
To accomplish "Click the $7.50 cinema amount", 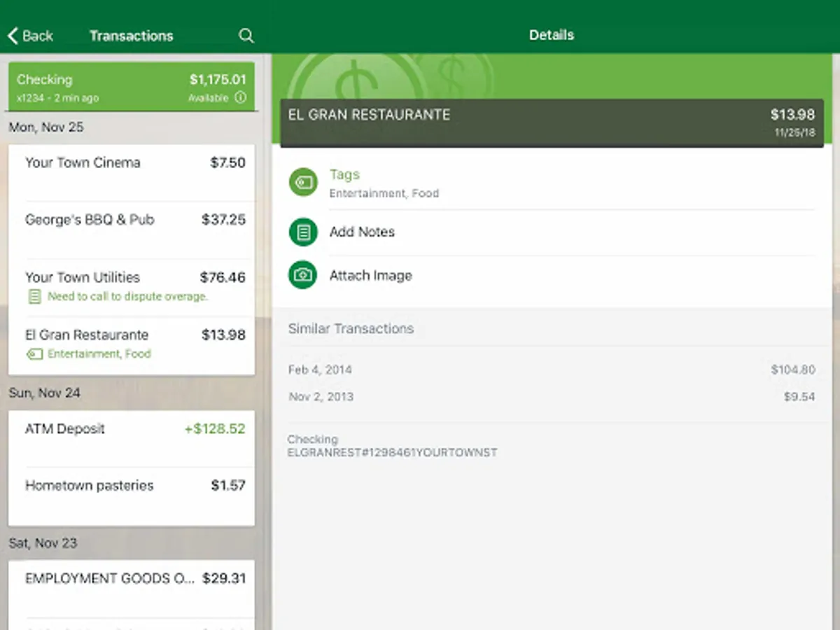I will coord(227,162).
